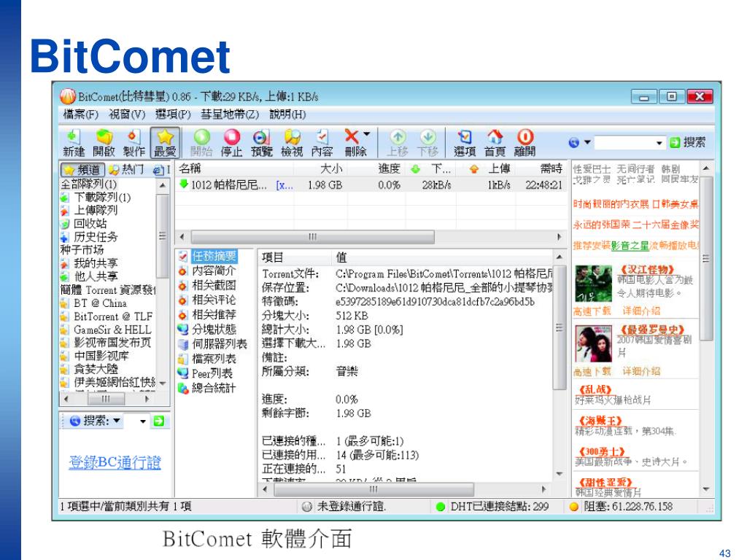Click the toolbar search input field
This screenshot has width=747, height=560.
[x=625, y=142]
